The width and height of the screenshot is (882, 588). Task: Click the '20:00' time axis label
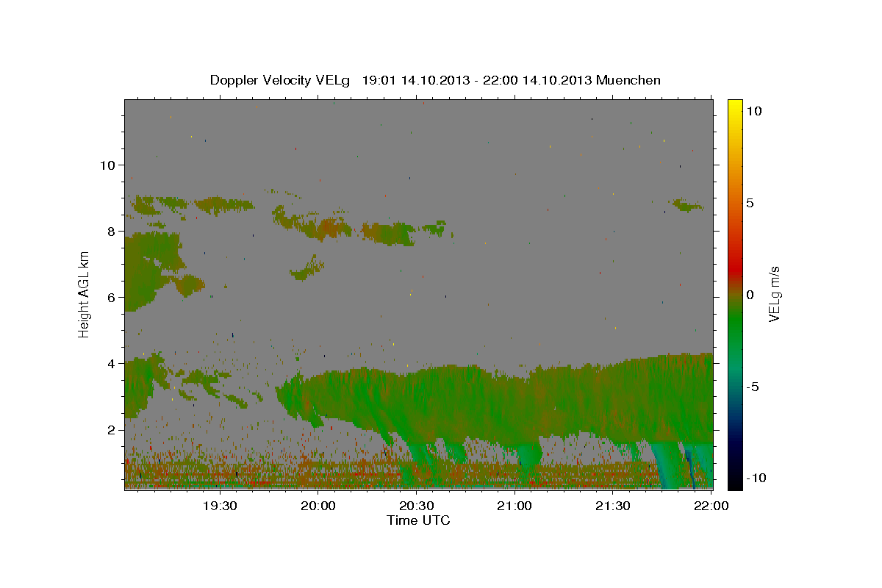click(318, 506)
